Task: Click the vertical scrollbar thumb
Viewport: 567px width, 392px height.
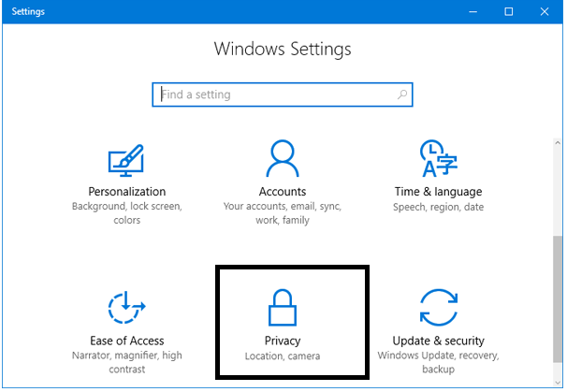Action: 558,299
